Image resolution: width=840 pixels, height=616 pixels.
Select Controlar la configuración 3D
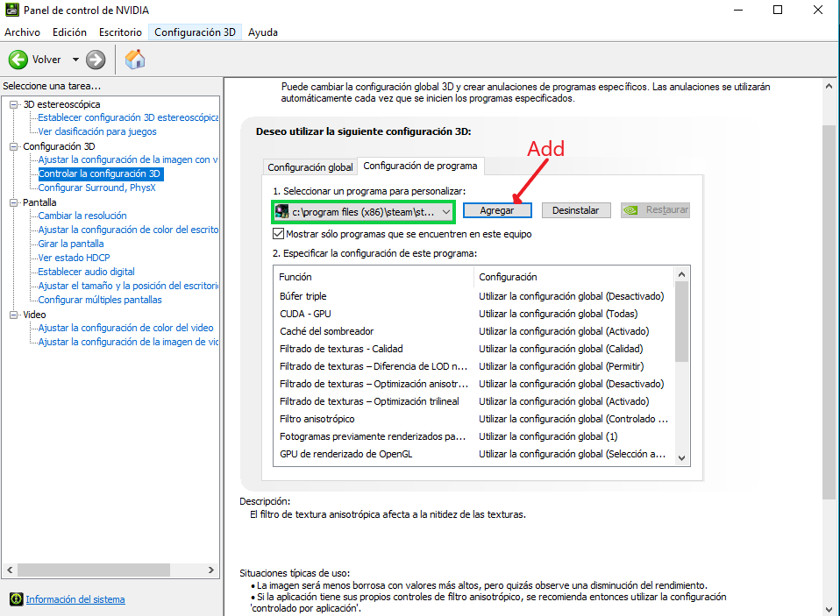[99, 173]
